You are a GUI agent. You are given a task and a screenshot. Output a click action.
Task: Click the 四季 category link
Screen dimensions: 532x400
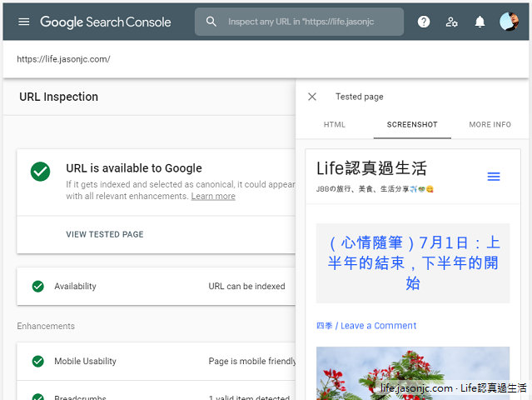click(x=325, y=326)
